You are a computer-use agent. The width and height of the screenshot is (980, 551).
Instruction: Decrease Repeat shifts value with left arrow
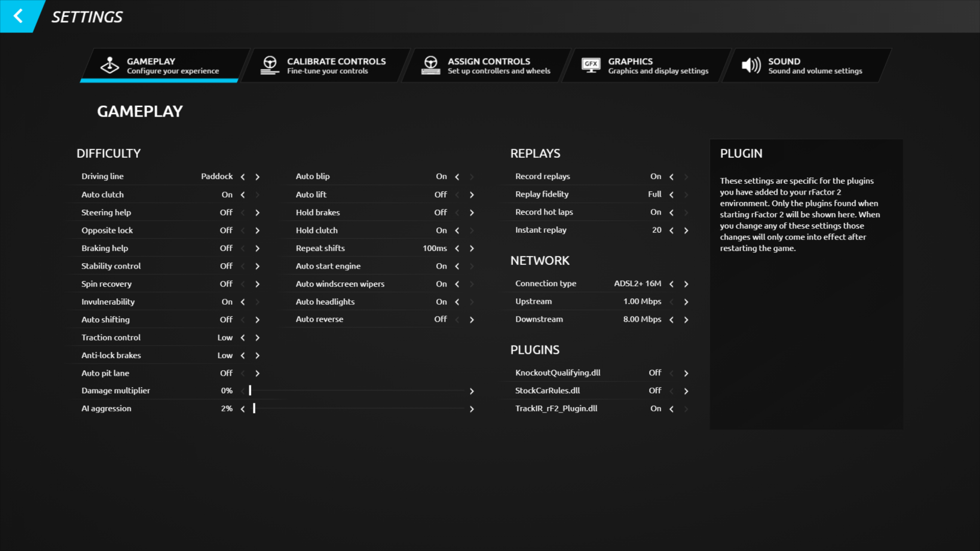(x=457, y=248)
